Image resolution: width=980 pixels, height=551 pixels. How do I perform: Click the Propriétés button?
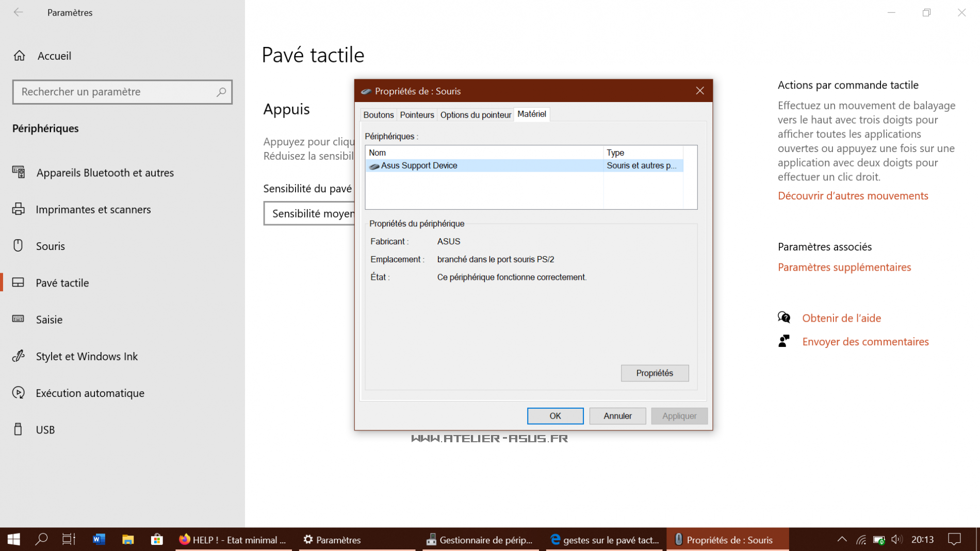tap(654, 373)
